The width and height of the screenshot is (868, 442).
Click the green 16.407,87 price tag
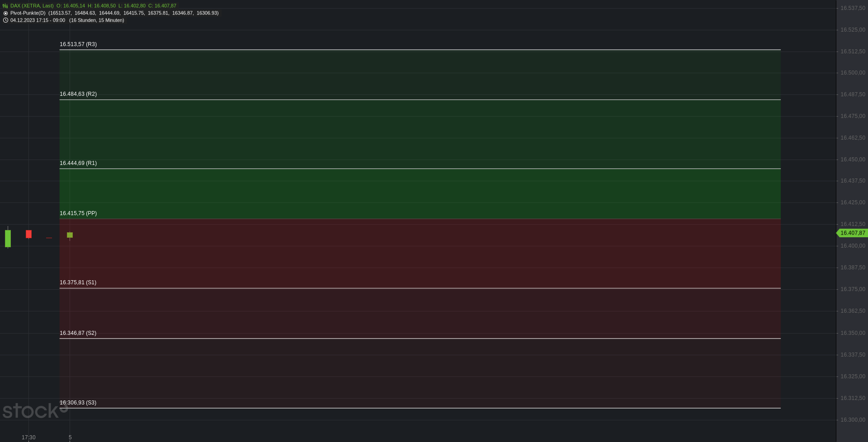852,233
